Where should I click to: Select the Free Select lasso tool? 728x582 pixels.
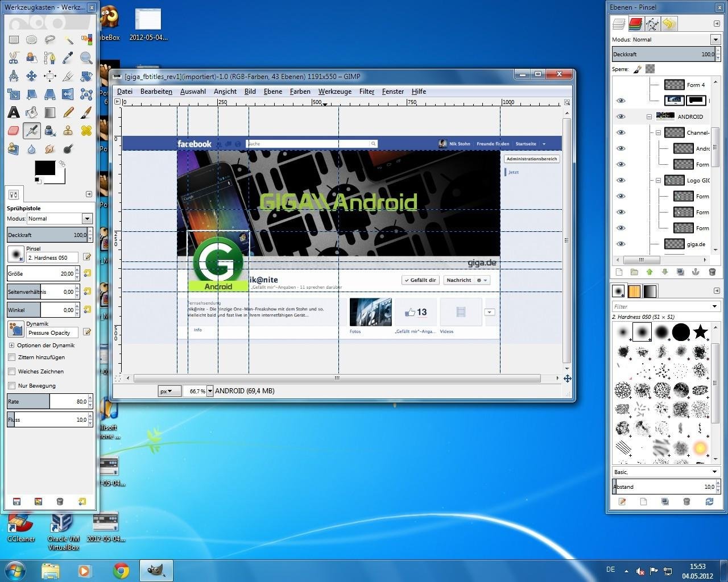(x=50, y=39)
